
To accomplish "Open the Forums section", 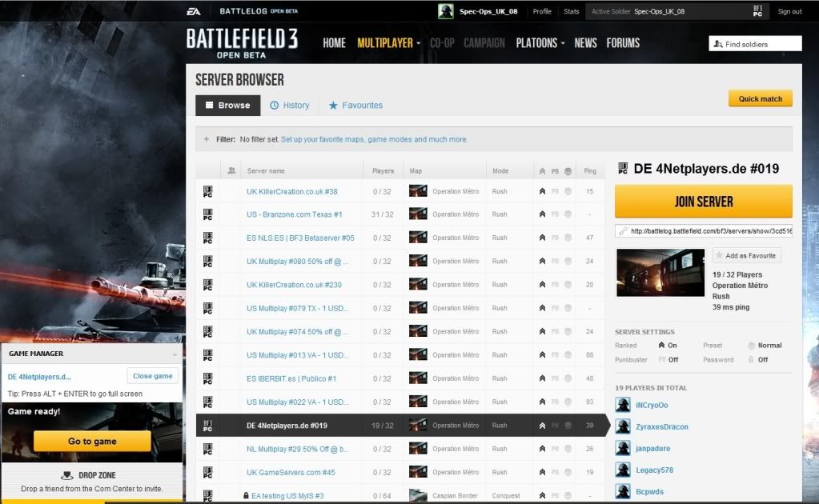I will pyautogui.click(x=623, y=42).
